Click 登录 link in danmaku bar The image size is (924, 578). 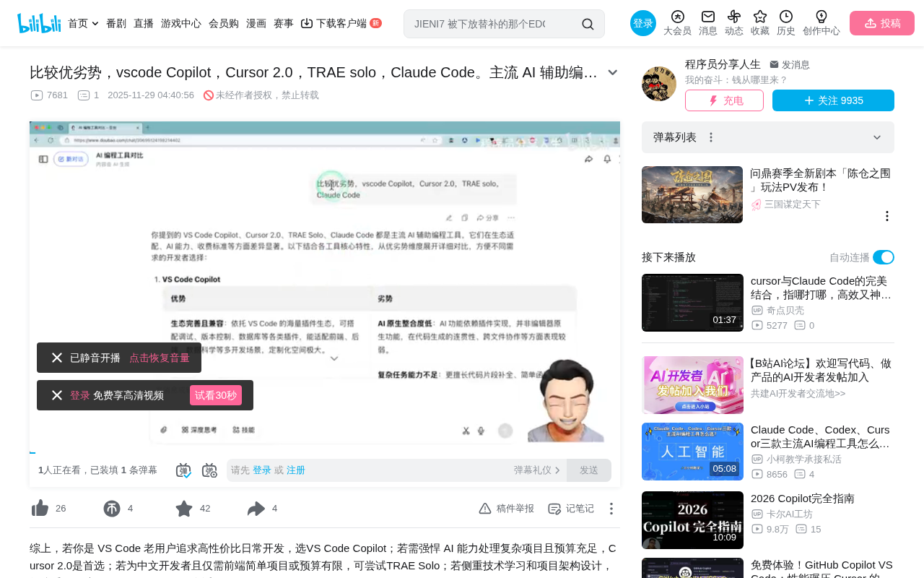click(262, 470)
